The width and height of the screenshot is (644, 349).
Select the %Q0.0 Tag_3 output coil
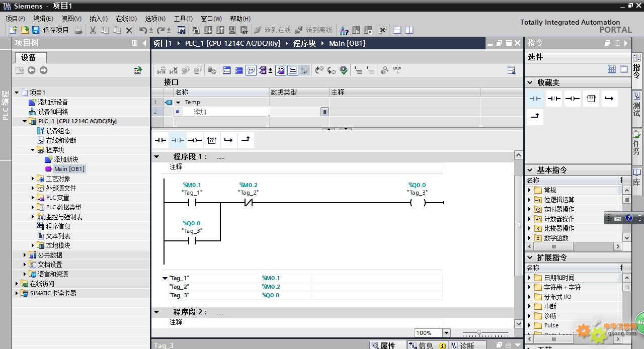pyautogui.click(x=418, y=203)
